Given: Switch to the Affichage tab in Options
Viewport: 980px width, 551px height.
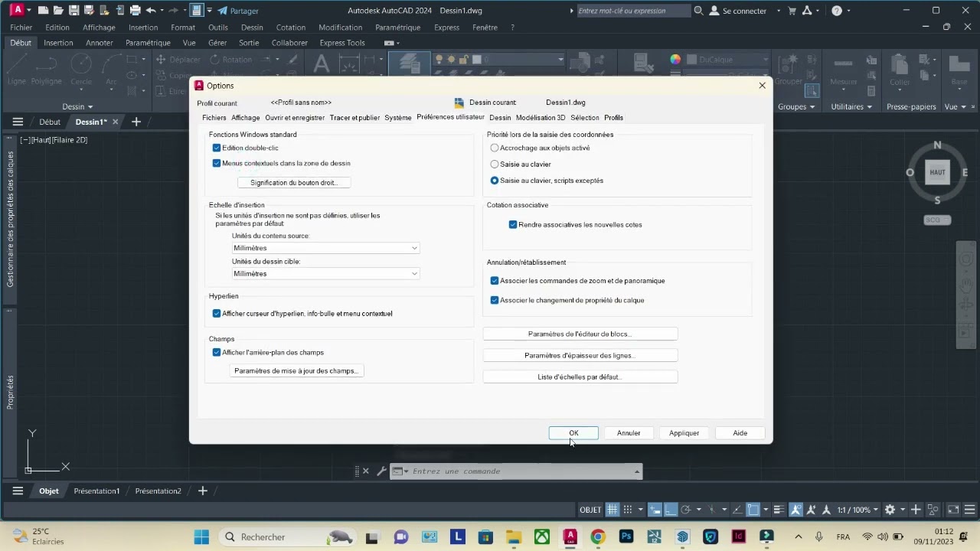Looking at the screenshot, I should [x=246, y=118].
